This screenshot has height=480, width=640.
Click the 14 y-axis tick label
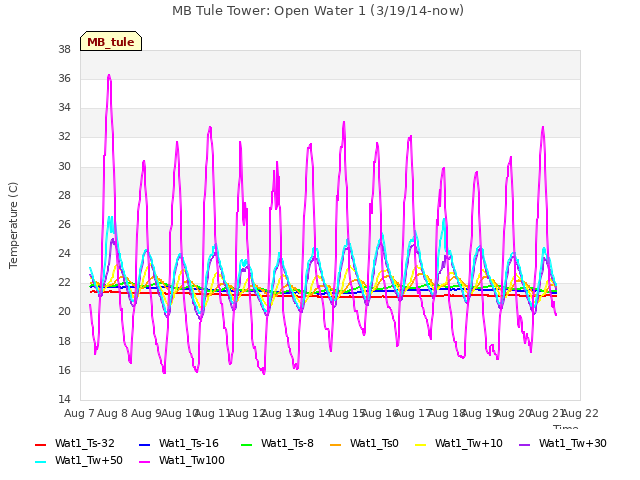(64, 399)
